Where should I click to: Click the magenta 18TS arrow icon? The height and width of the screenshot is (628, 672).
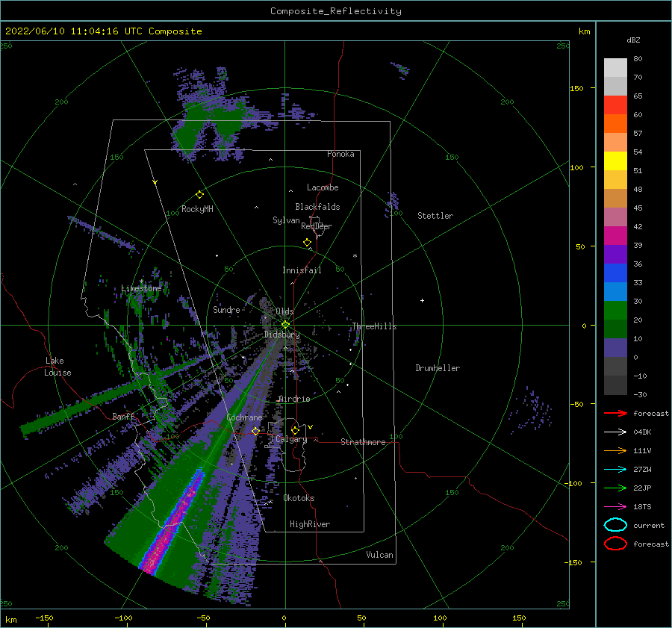(615, 507)
